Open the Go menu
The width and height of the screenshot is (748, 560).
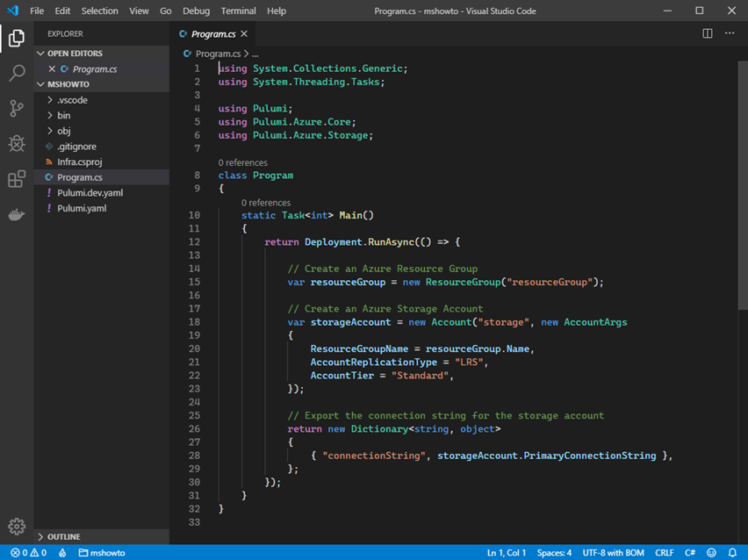(x=166, y=11)
